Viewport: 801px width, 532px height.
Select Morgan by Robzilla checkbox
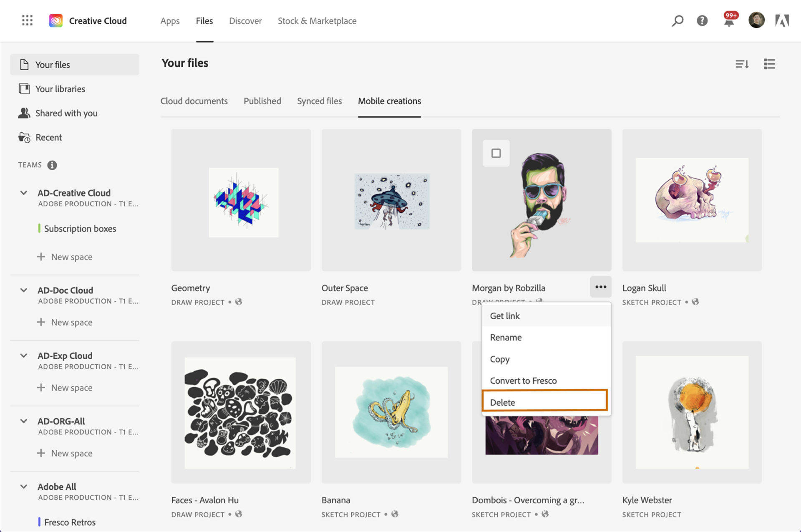pos(496,153)
